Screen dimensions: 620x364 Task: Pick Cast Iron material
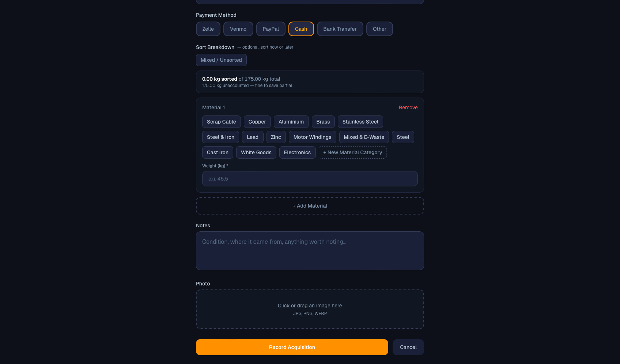tap(218, 152)
